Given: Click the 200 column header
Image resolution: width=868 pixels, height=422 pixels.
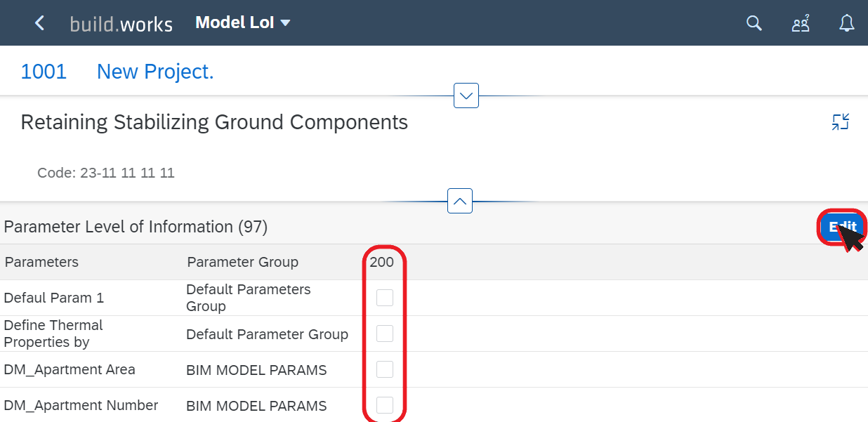Looking at the screenshot, I should [382, 262].
